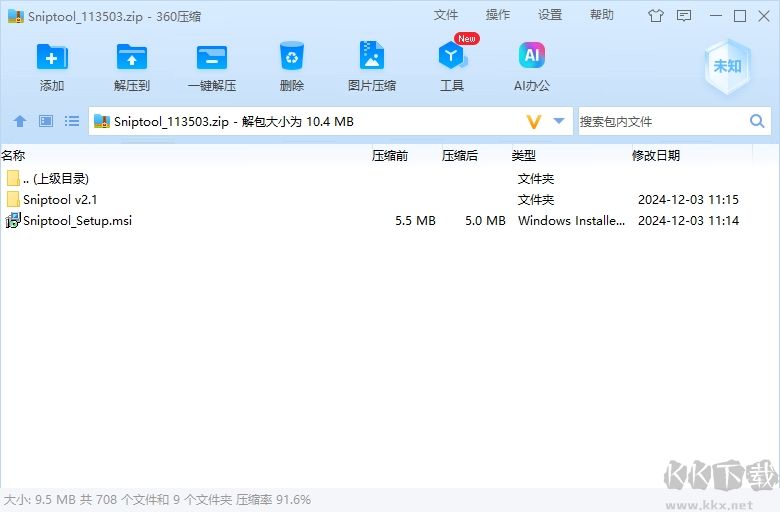Click the Windows Installe... type cell

pos(571,220)
